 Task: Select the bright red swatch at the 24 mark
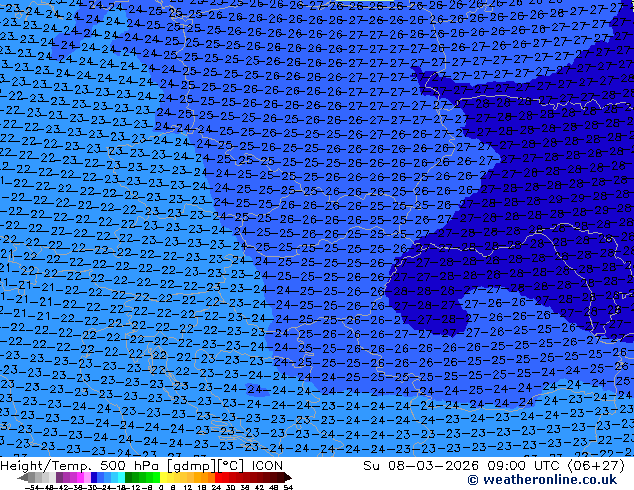[218, 477]
